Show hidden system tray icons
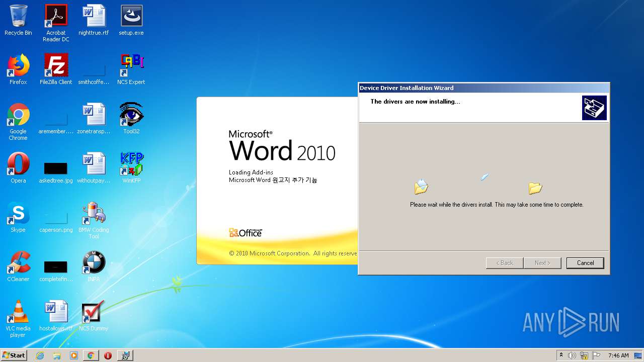Viewport: 644px width, 362px height. (561, 355)
